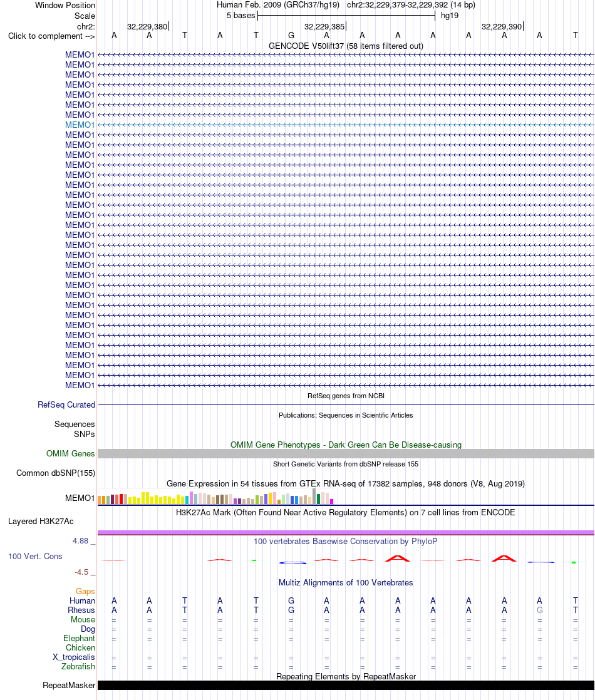This screenshot has width=595, height=700.
Task: Click the 'Human Feb. 2009 (GRCh37/hg19)' assembly text
Action: coord(278,5)
